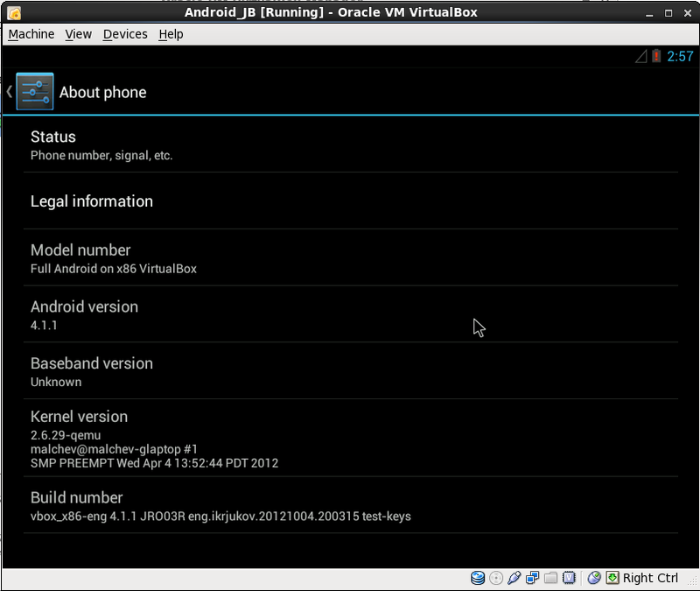This screenshot has height=591, width=700.
Task: Go back using the header chevron
Action: coord(10,92)
